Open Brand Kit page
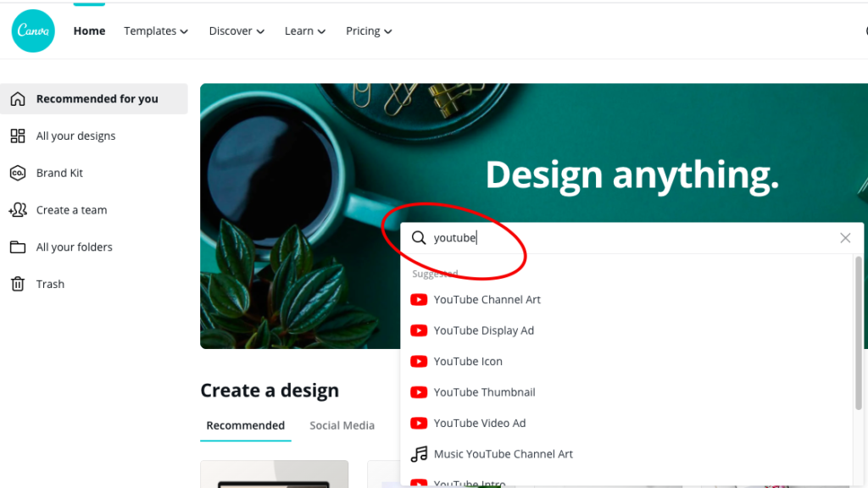The image size is (868, 488). [59, 173]
